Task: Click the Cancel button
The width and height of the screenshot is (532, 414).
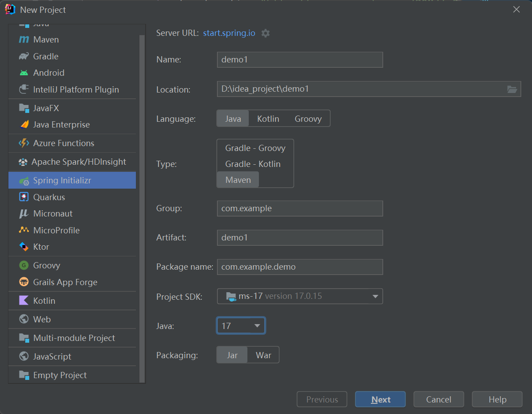Action: click(x=439, y=399)
